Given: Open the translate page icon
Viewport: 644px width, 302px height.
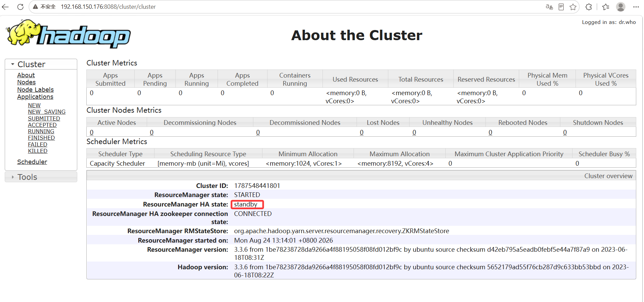Looking at the screenshot, I should pyautogui.click(x=549, y=7).
